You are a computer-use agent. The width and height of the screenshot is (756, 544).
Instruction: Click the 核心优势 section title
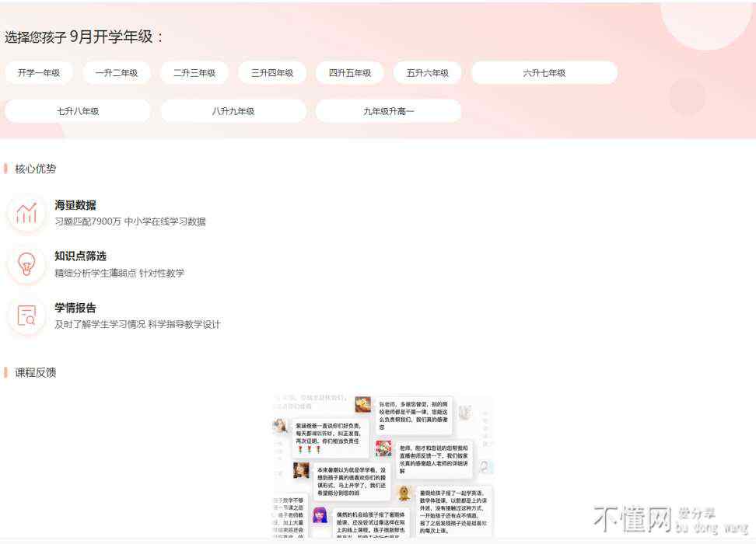[36, 169]
